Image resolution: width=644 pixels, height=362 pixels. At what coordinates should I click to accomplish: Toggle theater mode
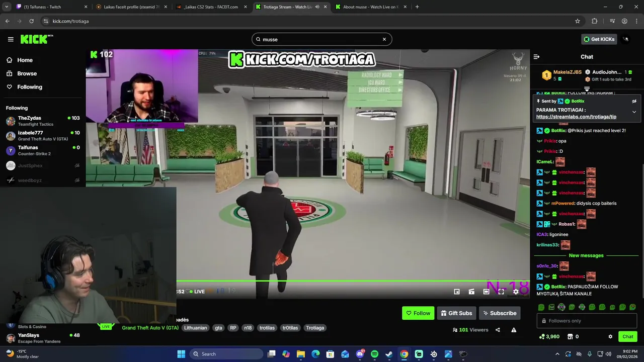[x=486, y=292]
